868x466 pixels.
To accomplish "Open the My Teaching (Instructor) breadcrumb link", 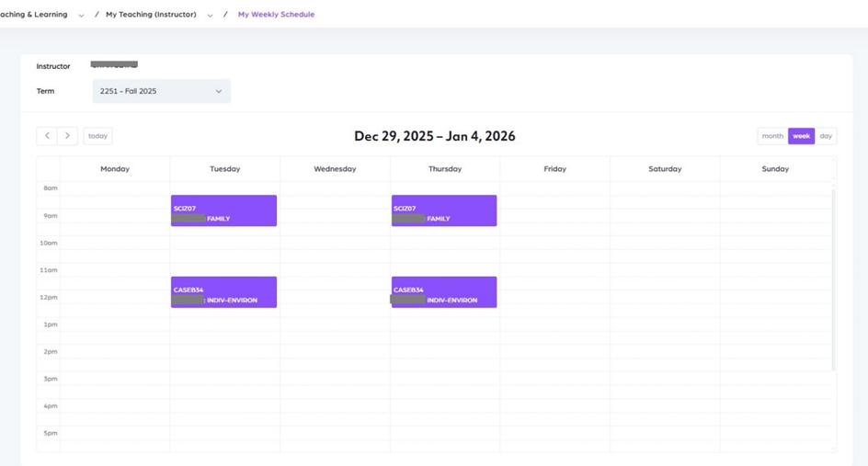I will tap(151, 15).
